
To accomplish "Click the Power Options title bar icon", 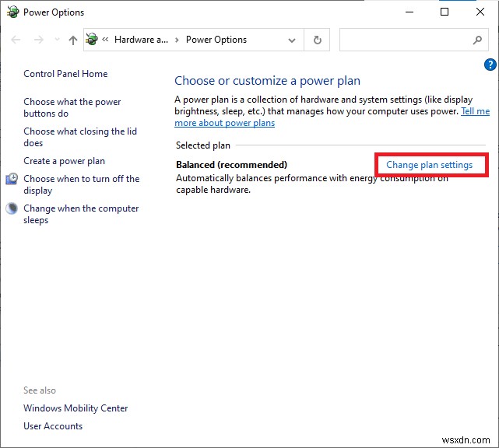I will click(12, 12).
